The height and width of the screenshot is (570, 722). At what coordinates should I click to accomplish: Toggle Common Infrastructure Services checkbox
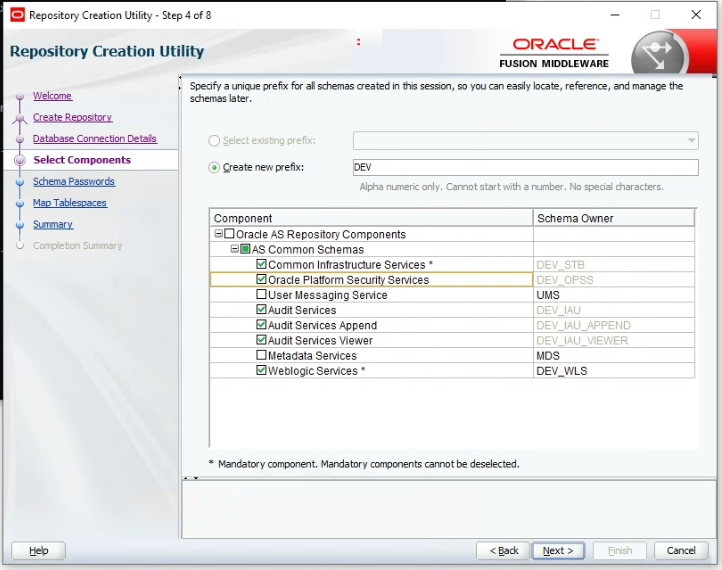[261, 264]
